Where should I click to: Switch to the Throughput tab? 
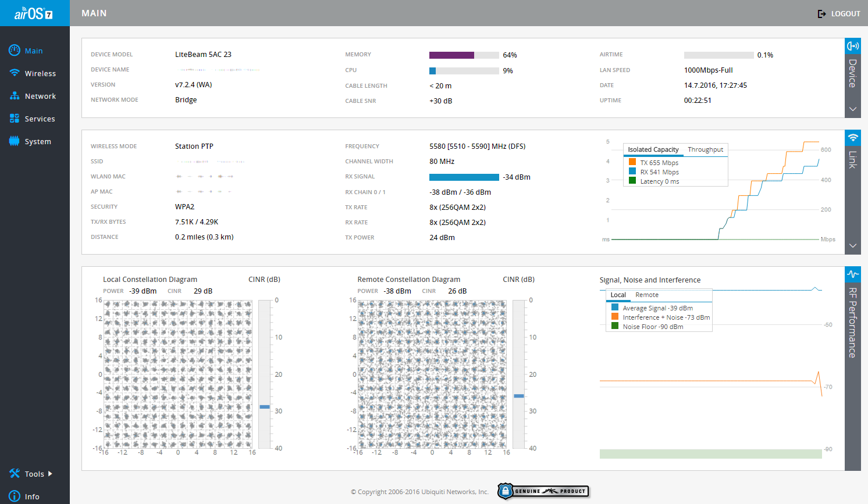706,149
